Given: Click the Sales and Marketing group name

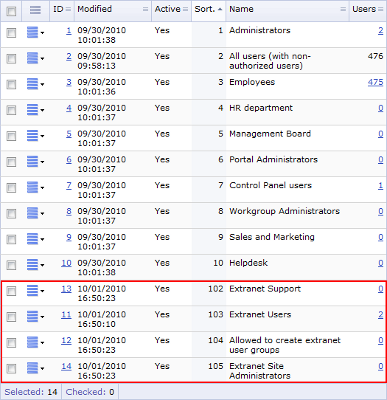Looking at the screenshot, I should point(272,237).
